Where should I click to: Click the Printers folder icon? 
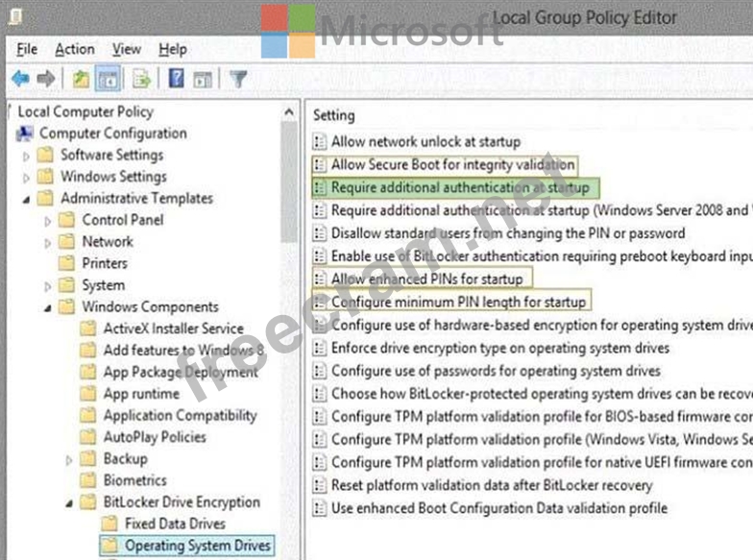click(66, 263)
